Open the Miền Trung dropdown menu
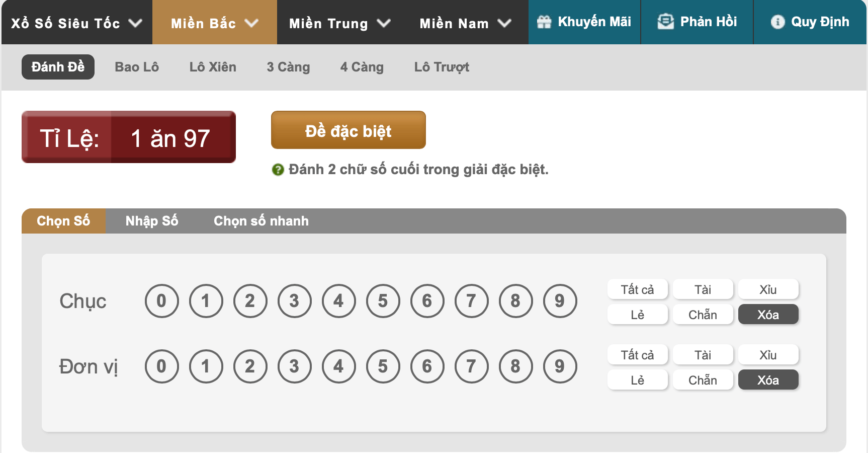The height and width of the screenshot is (453, 868). tap(337, 23)
